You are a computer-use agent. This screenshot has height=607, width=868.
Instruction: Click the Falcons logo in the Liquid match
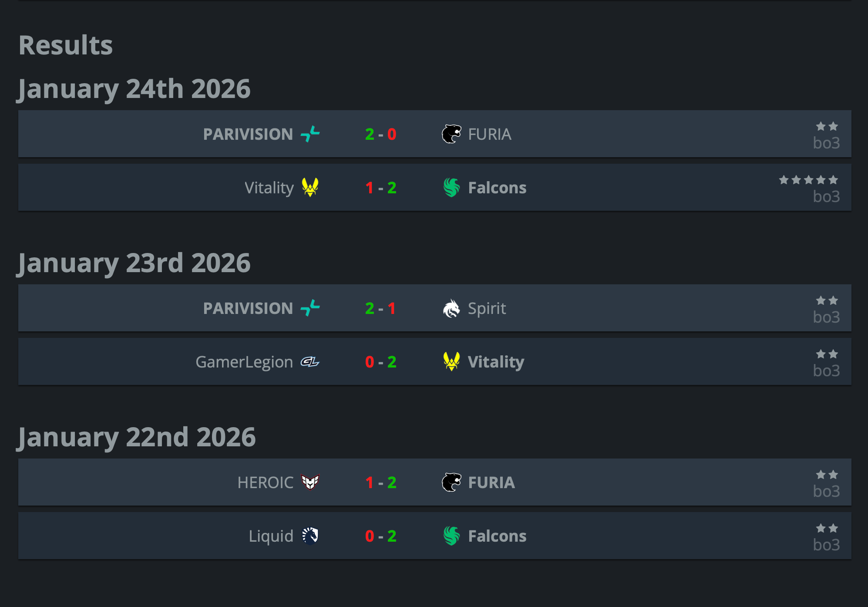point(451,536)
